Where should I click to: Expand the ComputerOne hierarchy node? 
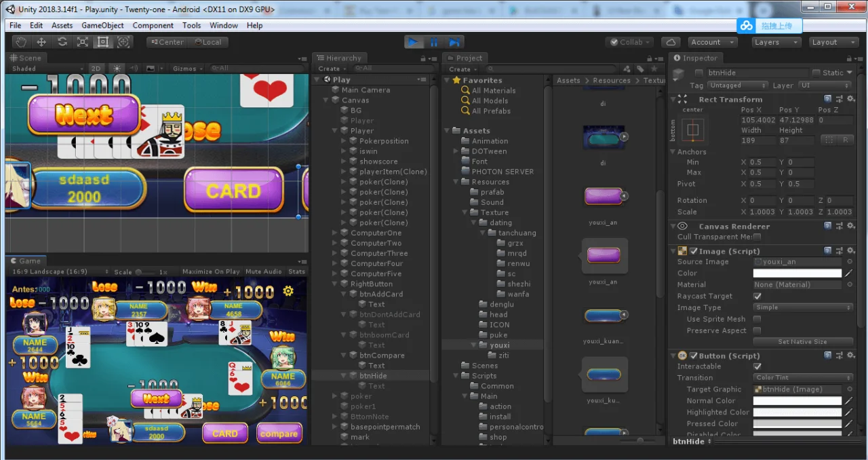click(x=334, y=233)
